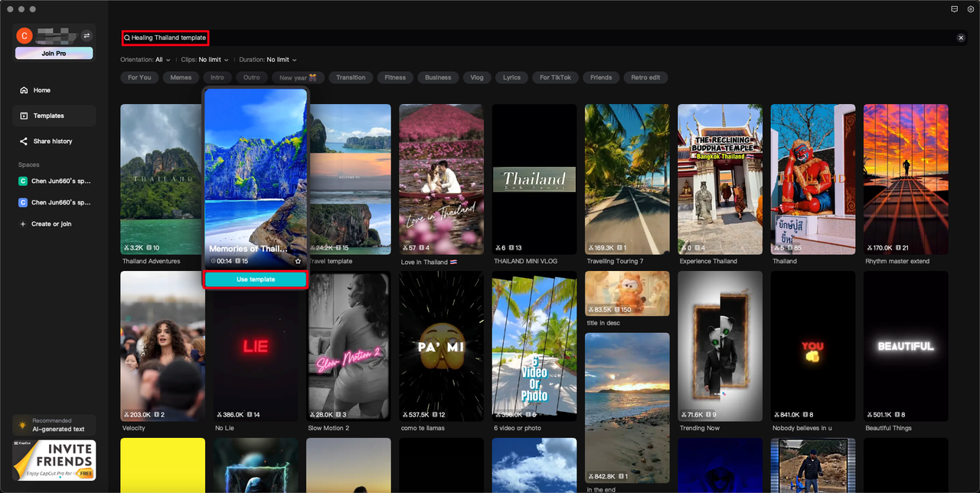Open the 6 Video Or Photo thumbnail

(x=534, y=346)
